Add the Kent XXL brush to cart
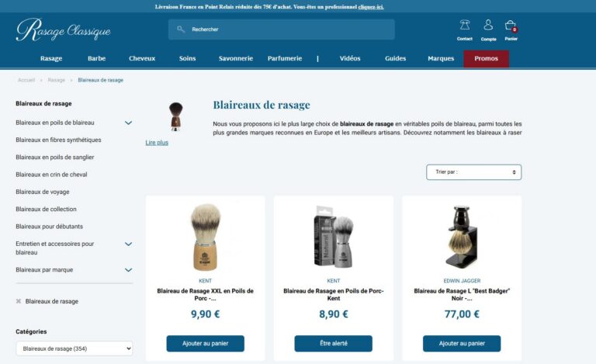 tap(205, 344)
